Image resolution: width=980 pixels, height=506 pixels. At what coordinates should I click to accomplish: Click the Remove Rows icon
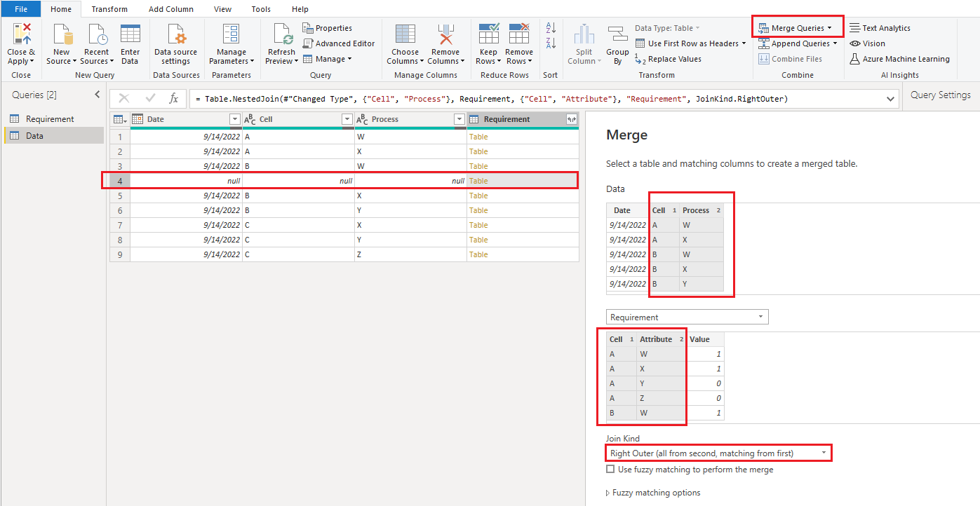[519, 35]
